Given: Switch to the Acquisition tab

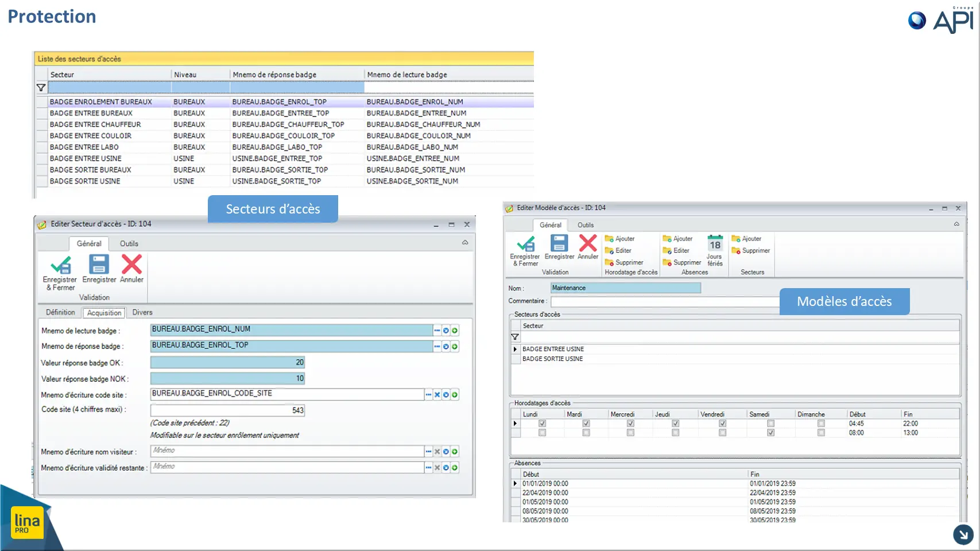Looking at the screenshot, I should (104, 313).
